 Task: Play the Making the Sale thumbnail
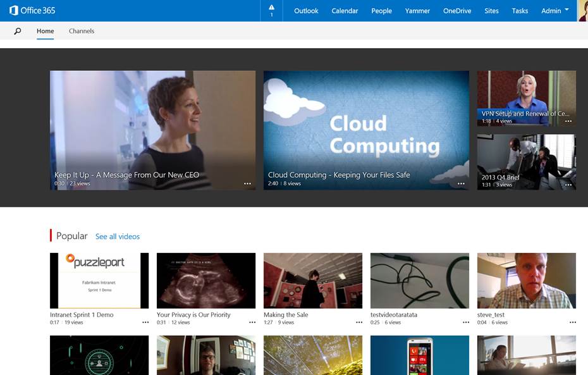[313, 281]
